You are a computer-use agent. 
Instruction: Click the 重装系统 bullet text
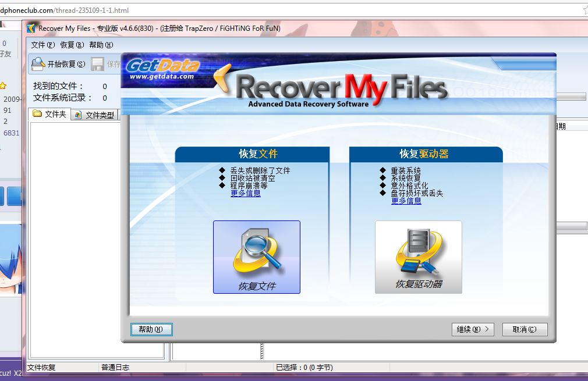pyautogui.click(x=406, y=170)
